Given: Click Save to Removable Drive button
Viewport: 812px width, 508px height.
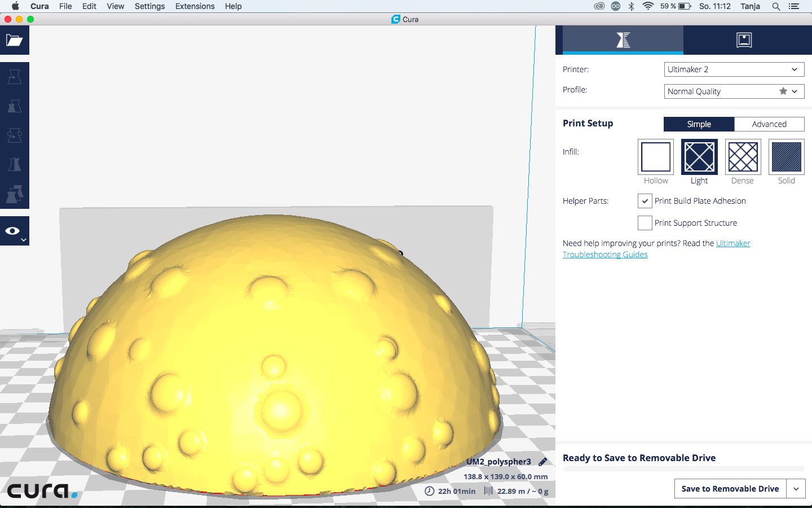Looking at the screenshot, I should coord(730,489).
